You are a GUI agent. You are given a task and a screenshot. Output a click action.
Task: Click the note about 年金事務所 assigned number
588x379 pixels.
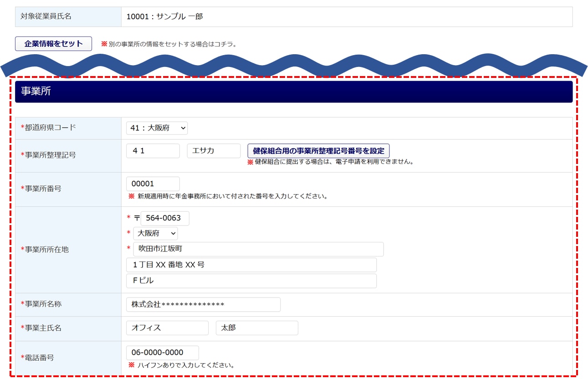click(232, 197)
